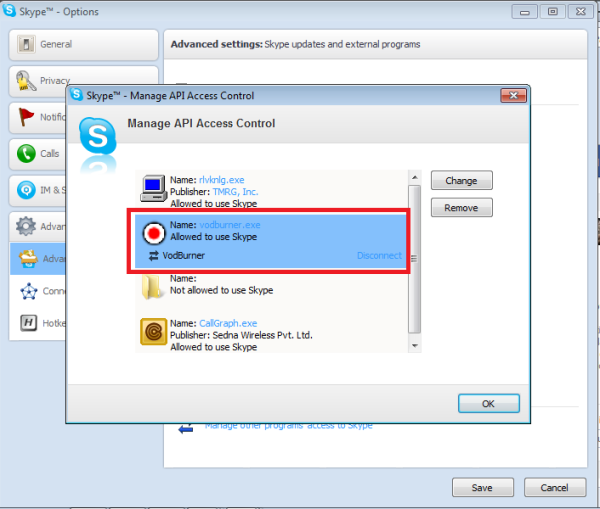Open the Connection sub-item
The width and height of the screenshot is (600, 509).
[x=38, y=291]
